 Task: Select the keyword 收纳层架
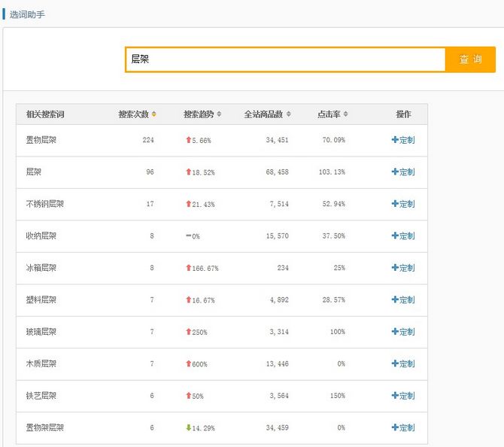41,236
